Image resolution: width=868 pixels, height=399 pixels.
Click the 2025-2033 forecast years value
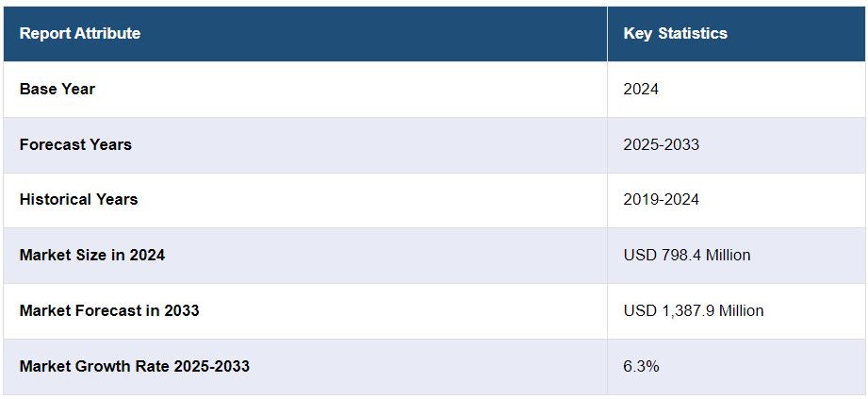661,144
